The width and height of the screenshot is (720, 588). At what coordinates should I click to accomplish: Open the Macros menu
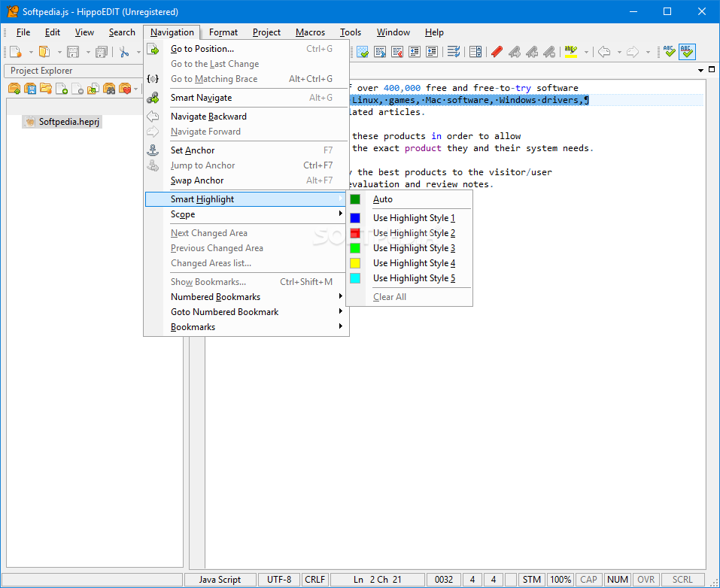pyautogui.click(x=311, y=32)
